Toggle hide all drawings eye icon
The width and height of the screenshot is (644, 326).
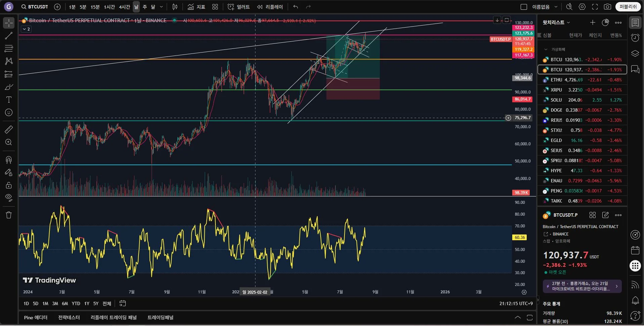(x=9, y=197)
